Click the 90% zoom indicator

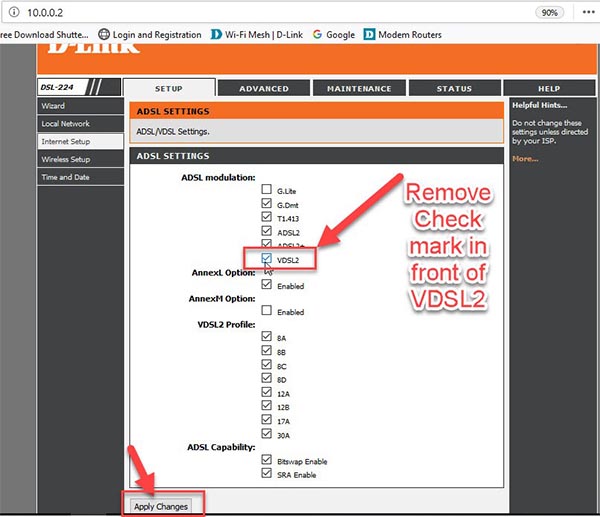point(549,13)
